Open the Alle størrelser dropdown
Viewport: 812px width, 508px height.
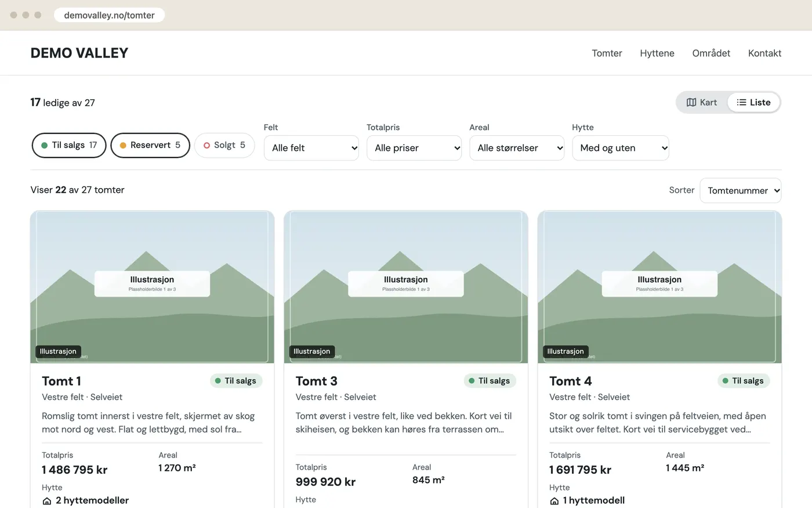pyautogui.click(x=517, y=148)
